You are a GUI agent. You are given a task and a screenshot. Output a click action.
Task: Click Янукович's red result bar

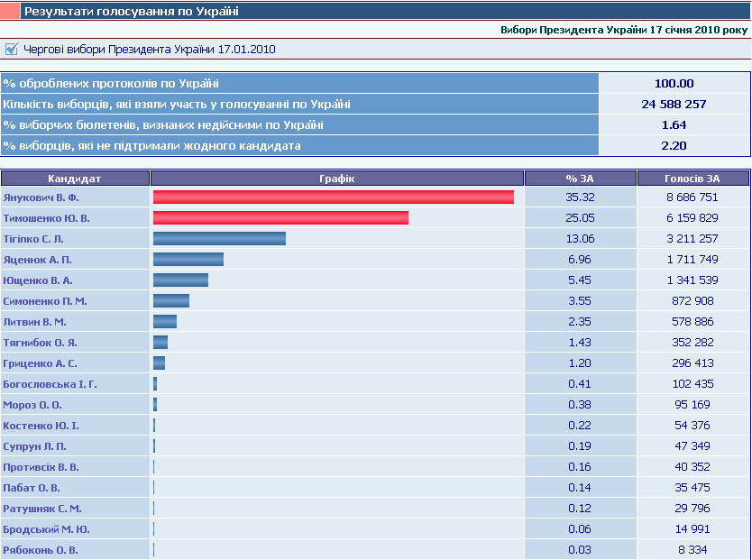(333, 197)
